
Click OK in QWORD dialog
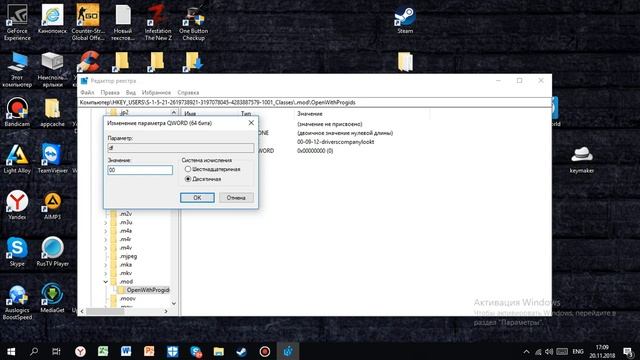click(197, 198)
